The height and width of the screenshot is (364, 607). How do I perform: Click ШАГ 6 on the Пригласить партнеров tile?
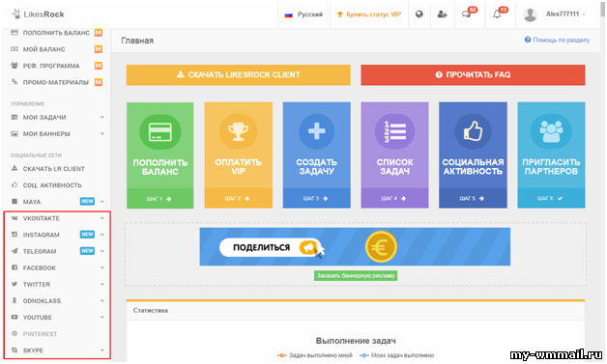tap(551, 198)
